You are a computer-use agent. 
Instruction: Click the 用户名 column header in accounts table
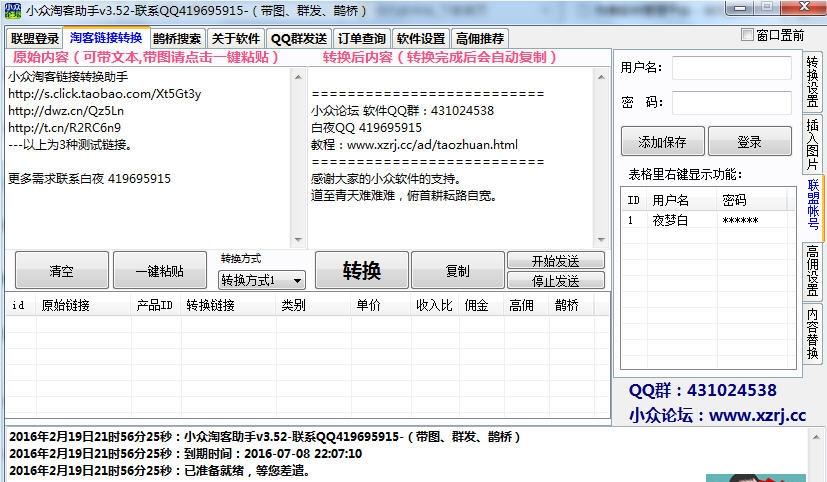(x=682, y=200)
